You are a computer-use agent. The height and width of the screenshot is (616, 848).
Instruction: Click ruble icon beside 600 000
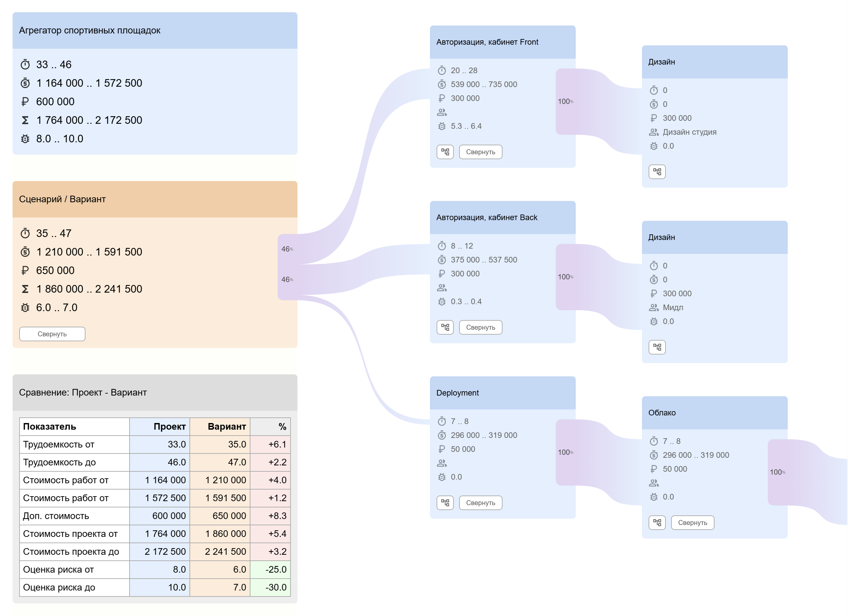tap(25, 102)
